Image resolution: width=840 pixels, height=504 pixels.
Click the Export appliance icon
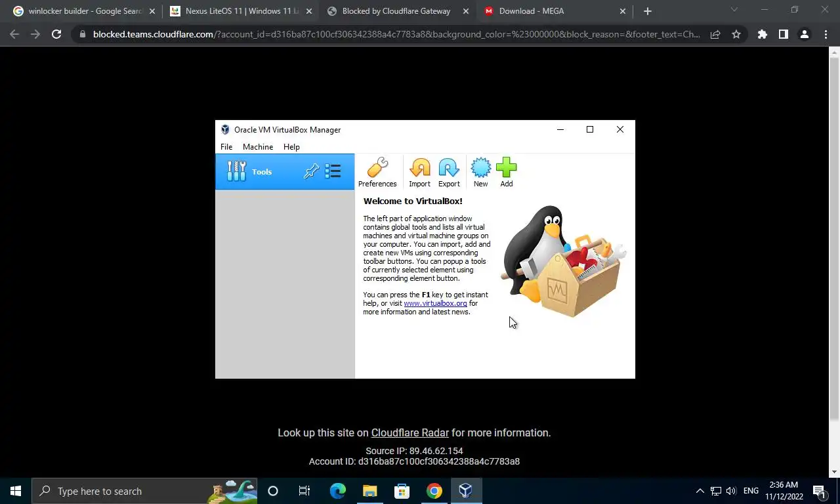point(449,173)
